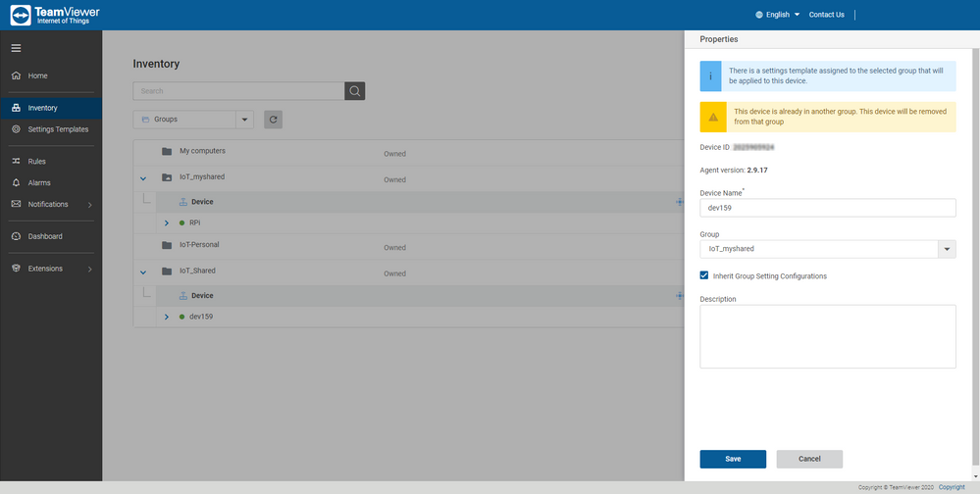Expand the Extensions submenu arrow
Screen dimensions: 980x494
click(89, 270)
